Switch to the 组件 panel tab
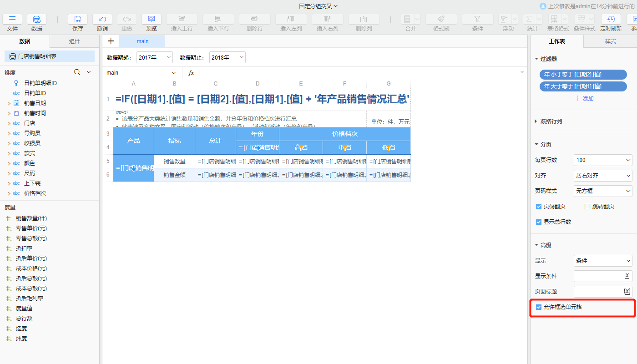This screenshot has height=364, width=637. coord(75,40)
